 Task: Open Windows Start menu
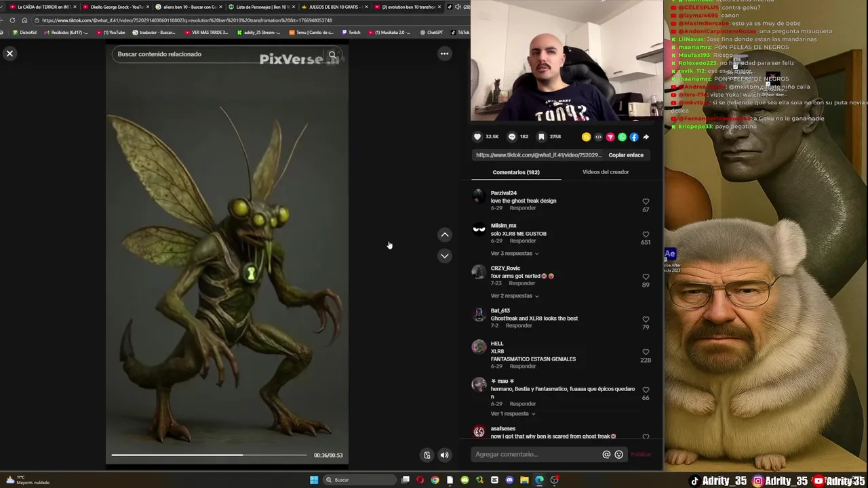[314, 480]
